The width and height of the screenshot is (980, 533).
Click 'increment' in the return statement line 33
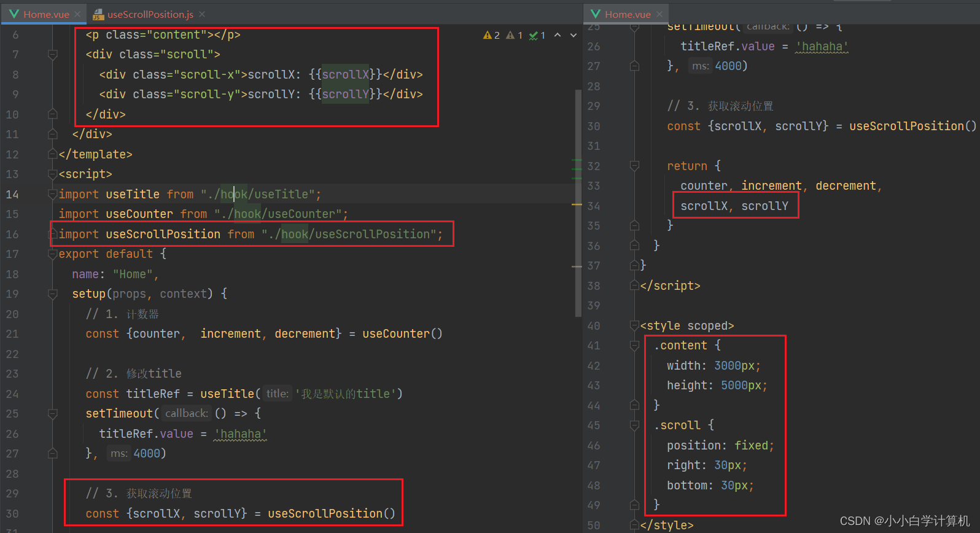tap(771, 186)
